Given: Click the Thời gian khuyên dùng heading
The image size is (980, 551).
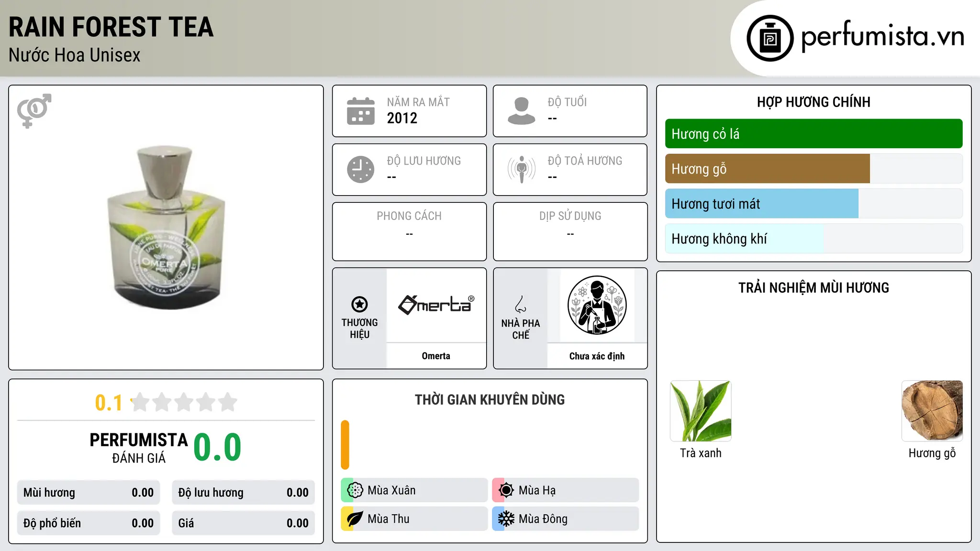Looking at the screenshot, I should 490,400.
